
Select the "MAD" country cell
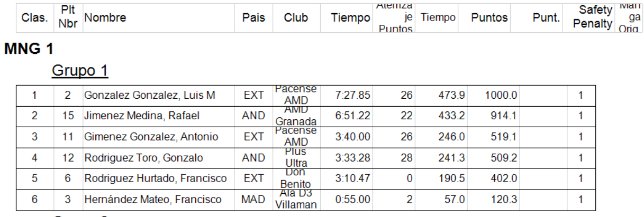click(x=253, y=200)
